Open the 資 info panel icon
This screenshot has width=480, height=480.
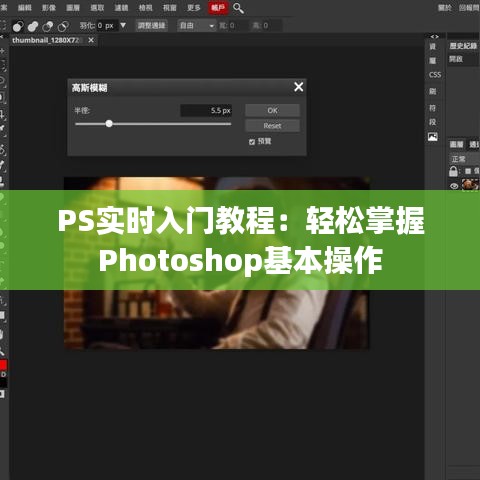click(433, 46)
